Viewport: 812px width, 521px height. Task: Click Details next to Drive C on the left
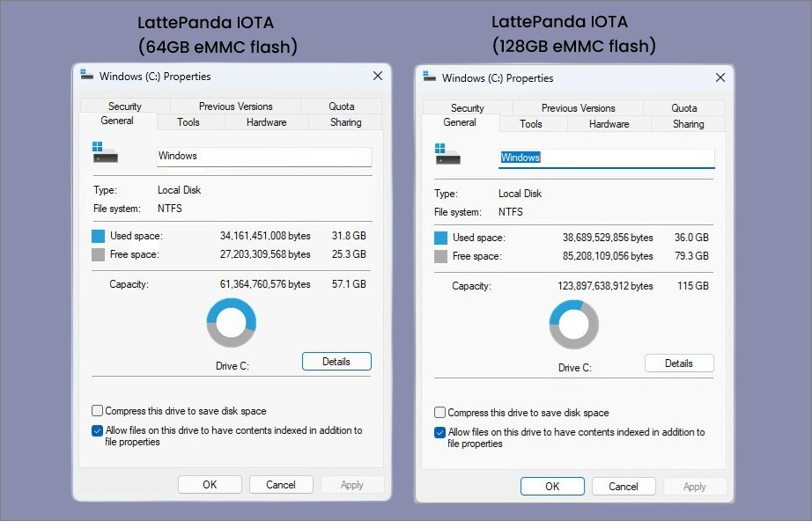tap(336, 361)
